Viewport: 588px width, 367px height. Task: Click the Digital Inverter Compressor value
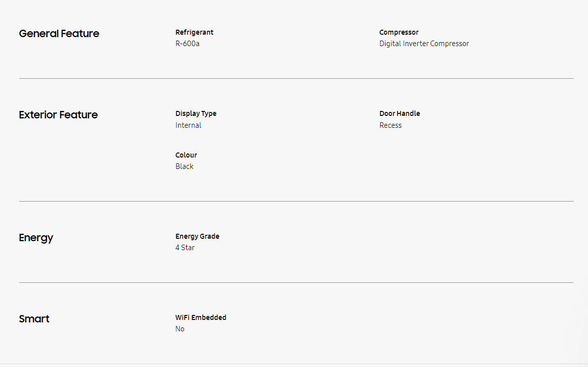click(x=424, y=44)
